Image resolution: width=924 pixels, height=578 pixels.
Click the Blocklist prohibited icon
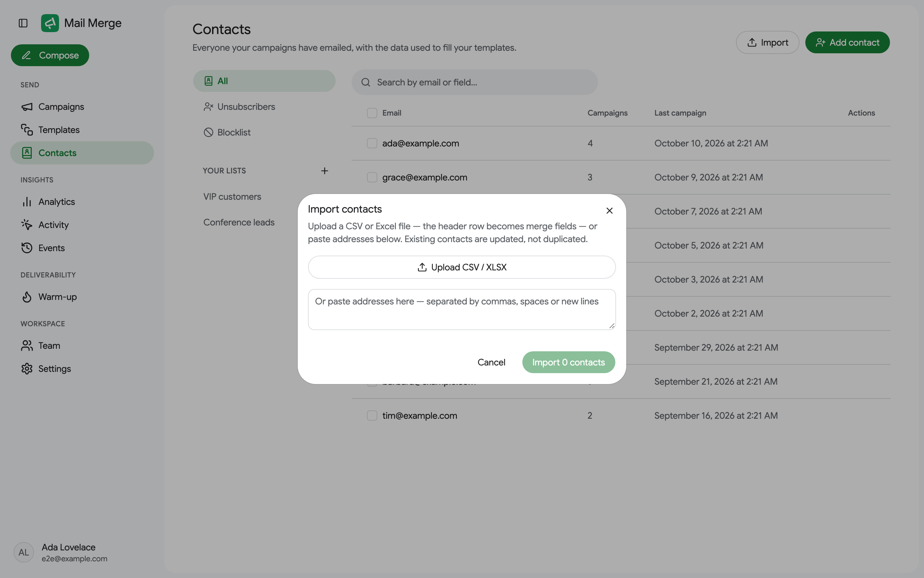coord(209,133)
